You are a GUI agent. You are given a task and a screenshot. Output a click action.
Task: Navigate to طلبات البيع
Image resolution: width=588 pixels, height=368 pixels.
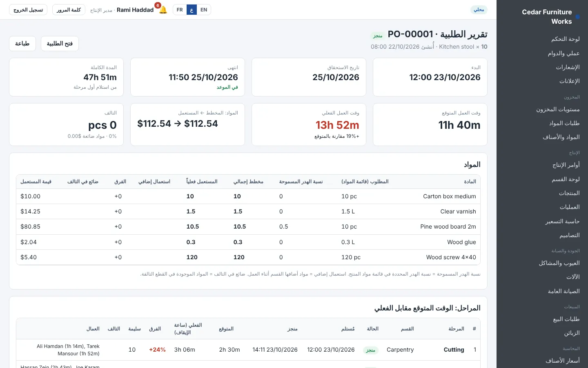[566, 319]
